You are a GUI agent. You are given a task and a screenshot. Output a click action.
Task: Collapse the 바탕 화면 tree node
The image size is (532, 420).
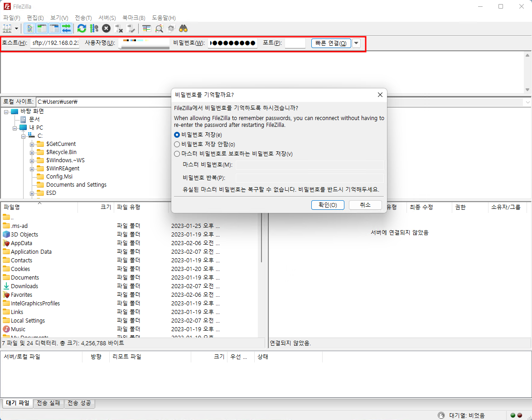click(x=6, y=111)
